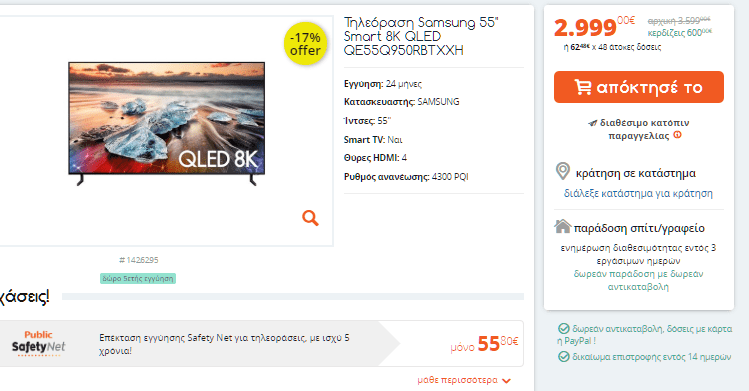Click the airplane availability icon
This screenshot has width=749, height=391.
592,123
